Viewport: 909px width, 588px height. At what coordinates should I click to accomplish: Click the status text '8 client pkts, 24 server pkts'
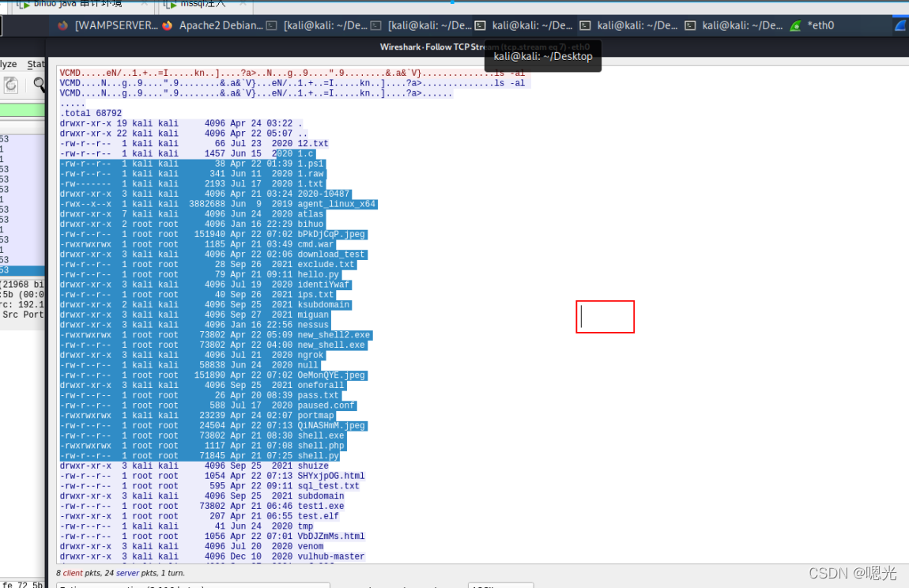(120, 573)
